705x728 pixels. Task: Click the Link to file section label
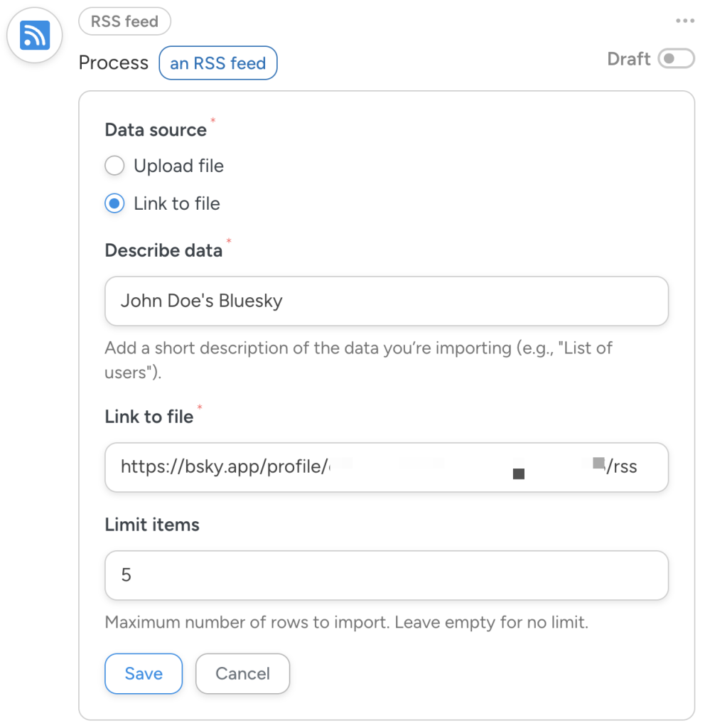click(149, 417)
